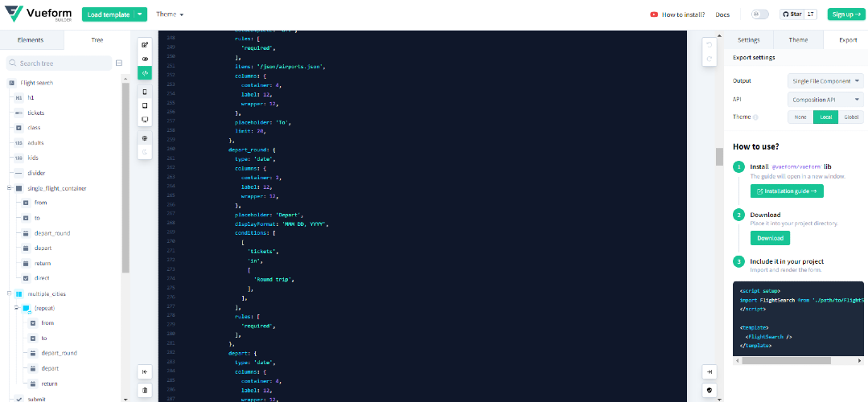Open the Theme tab in right panel
Screen dimensions: 868x402
[x=798, y=40]
